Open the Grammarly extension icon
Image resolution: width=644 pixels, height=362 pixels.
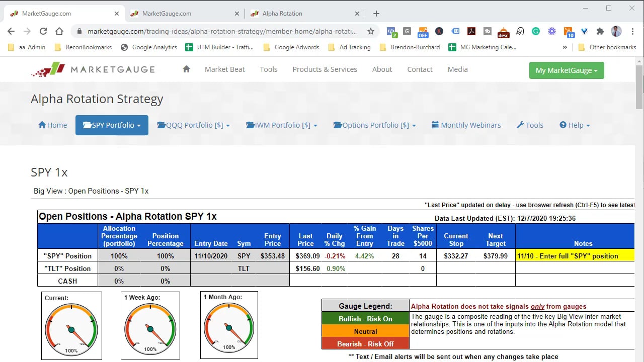[536, 31]
